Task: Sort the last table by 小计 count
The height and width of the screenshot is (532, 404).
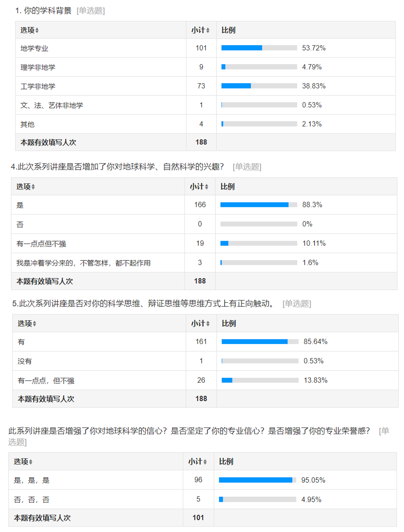Action: 205,462
